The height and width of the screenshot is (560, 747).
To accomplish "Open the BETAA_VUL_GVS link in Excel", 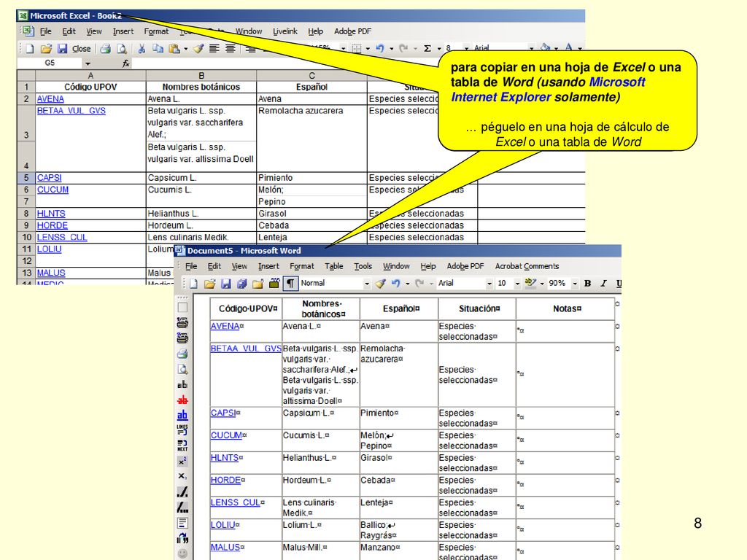I will [x=71, y=111].
